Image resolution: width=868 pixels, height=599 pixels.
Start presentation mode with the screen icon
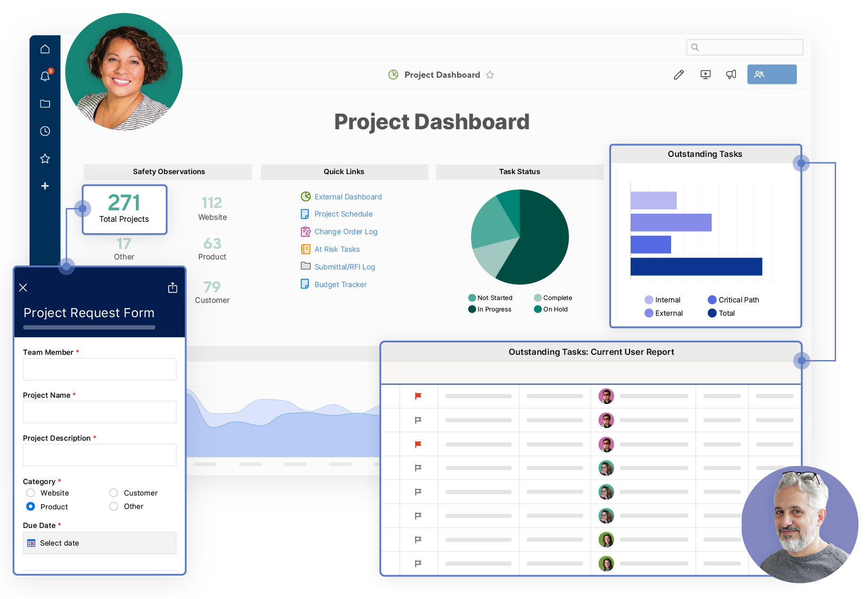pos(705,74)
